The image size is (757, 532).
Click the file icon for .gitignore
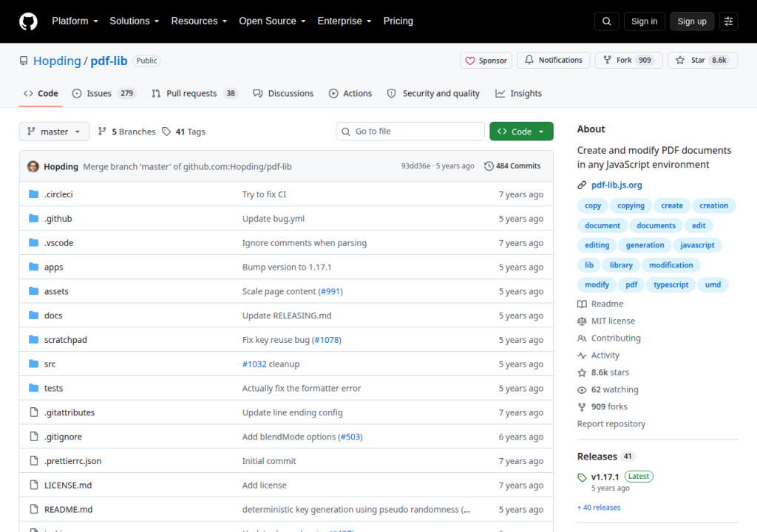(34, 437)
